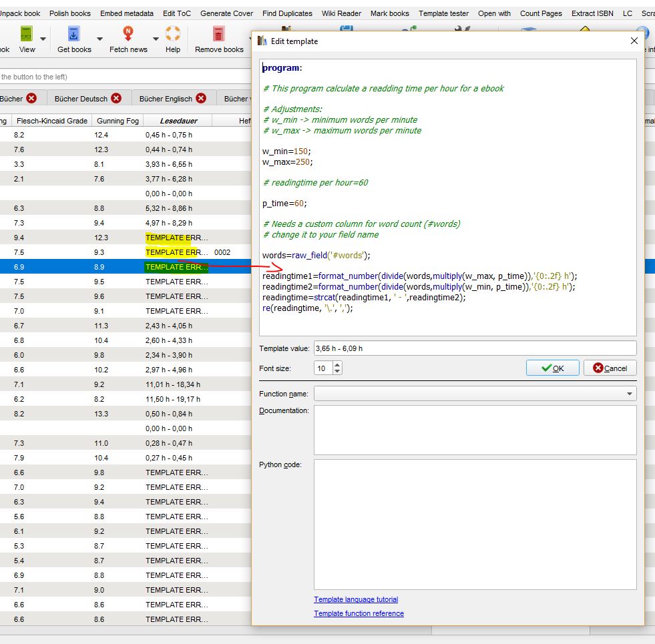Close the Bücher Deutsch tab with red X
The height and width of the screenshot is (644, 655).
click(x=117, y=98)
